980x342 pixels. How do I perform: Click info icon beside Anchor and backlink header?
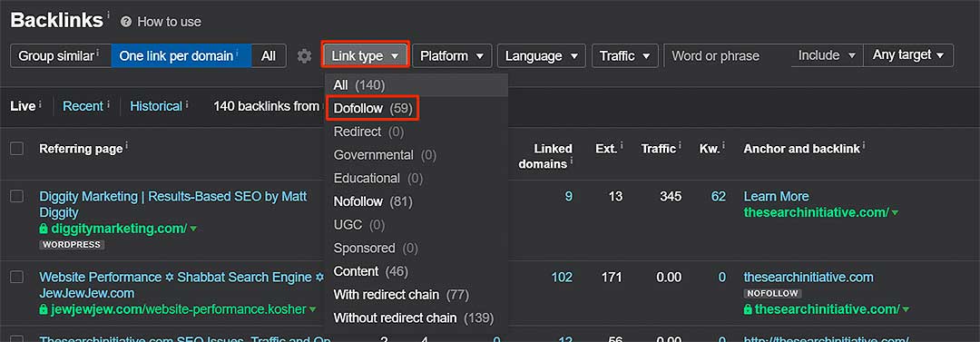click(x=865, y=145)
